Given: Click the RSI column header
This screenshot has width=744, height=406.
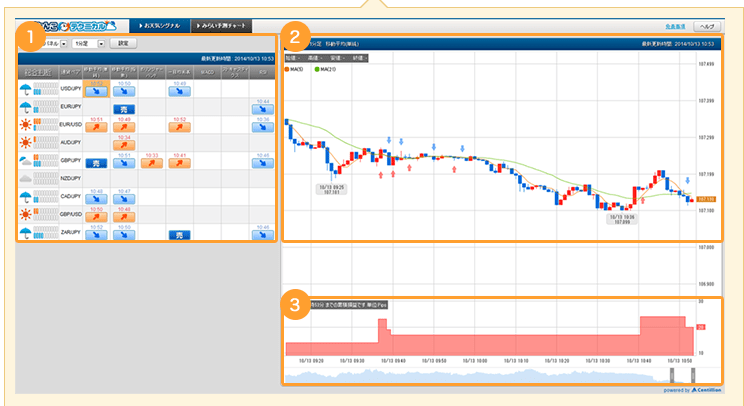Looking at the screenshot, I should (262, 73).
